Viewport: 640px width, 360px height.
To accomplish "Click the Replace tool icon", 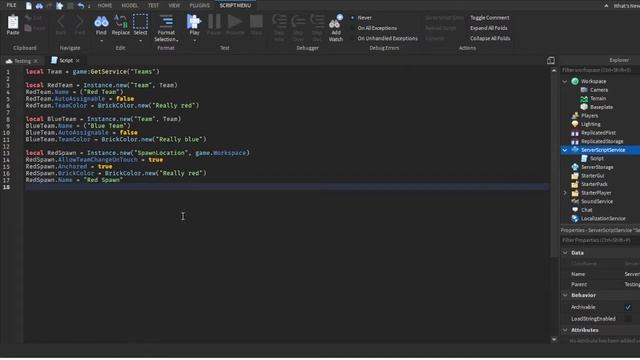I will tap(121, 21).
